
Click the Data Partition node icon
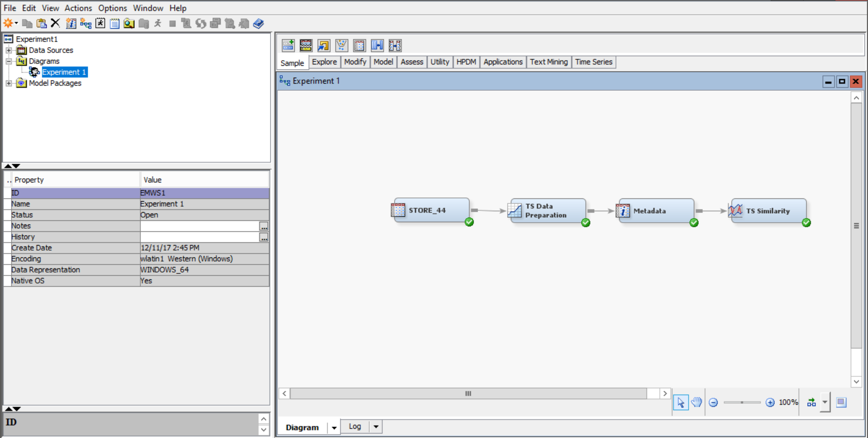click(x=306, y=45)
